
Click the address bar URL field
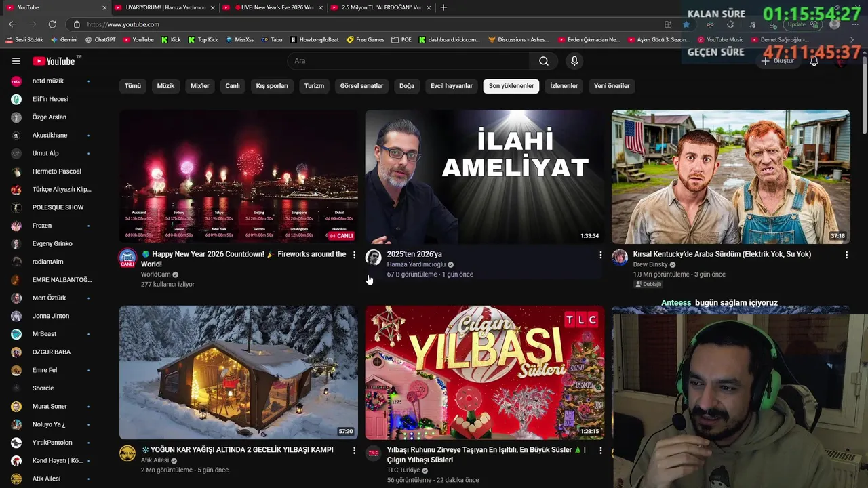[x=366, y=24]
